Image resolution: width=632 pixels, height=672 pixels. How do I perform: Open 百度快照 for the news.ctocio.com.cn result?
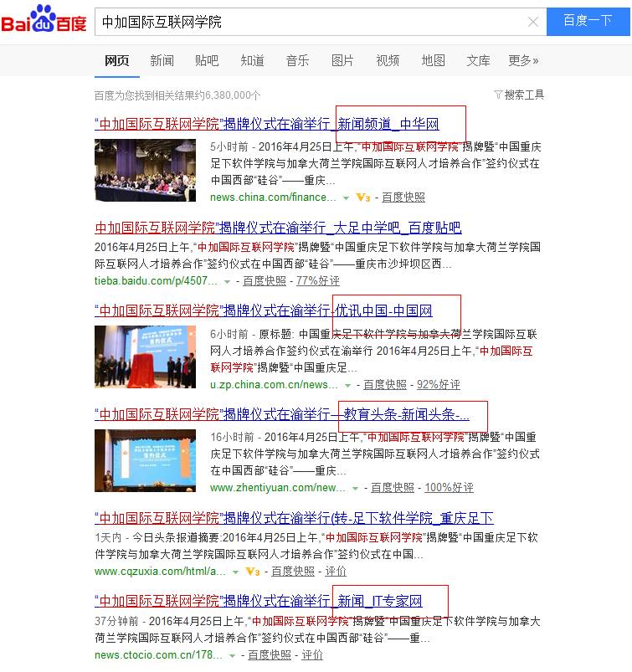pos(270,655)
